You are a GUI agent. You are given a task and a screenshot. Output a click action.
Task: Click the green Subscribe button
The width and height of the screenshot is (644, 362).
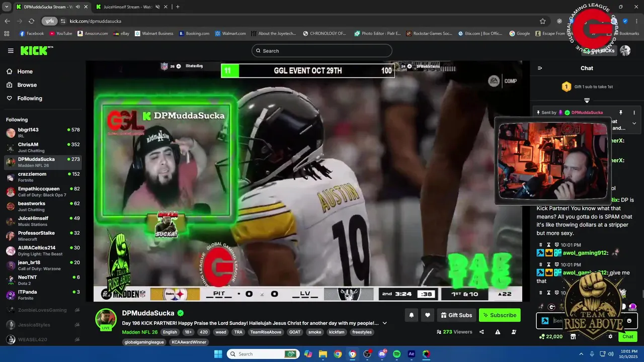[x=500, y=315]
